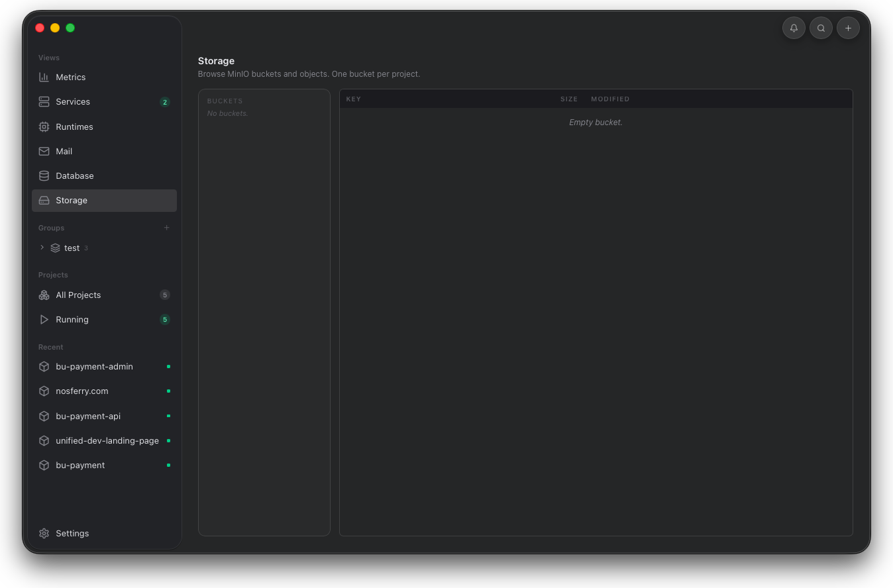Click the BUCKETS panel heading
893x588 pixels.
225,101
